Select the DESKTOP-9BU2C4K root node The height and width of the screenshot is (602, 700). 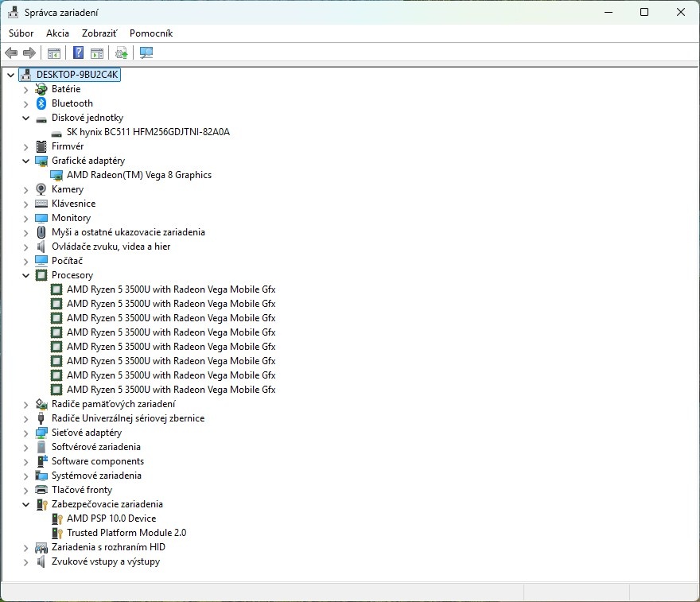76,75
